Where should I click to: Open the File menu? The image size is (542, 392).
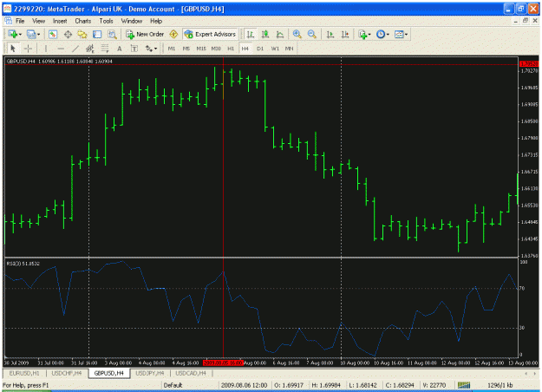20,21
